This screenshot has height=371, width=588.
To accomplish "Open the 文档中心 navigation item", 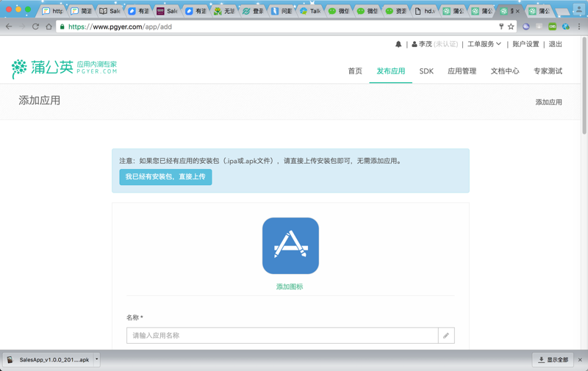I will tap(505, 71).
